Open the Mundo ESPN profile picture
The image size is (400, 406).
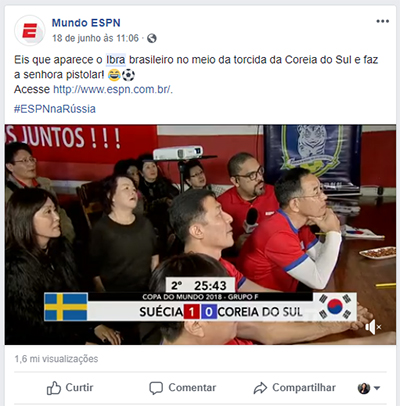tap(30, 30)
